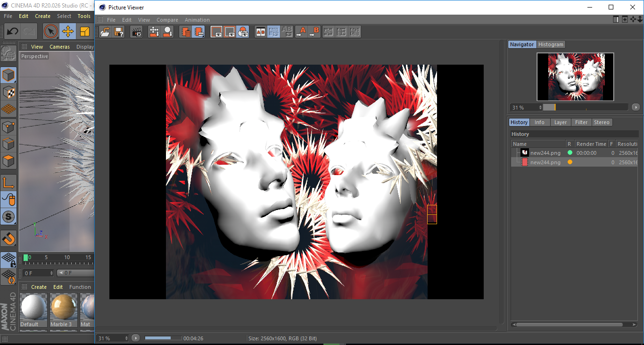Open the Cameras menu in viewport
Image resolution: width=644 pixels, height=345 pixels.
click(59, 47)
